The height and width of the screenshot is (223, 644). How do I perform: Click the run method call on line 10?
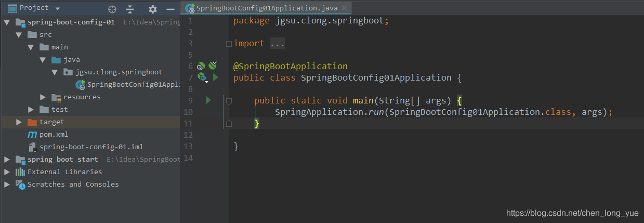tap(376, 112)
